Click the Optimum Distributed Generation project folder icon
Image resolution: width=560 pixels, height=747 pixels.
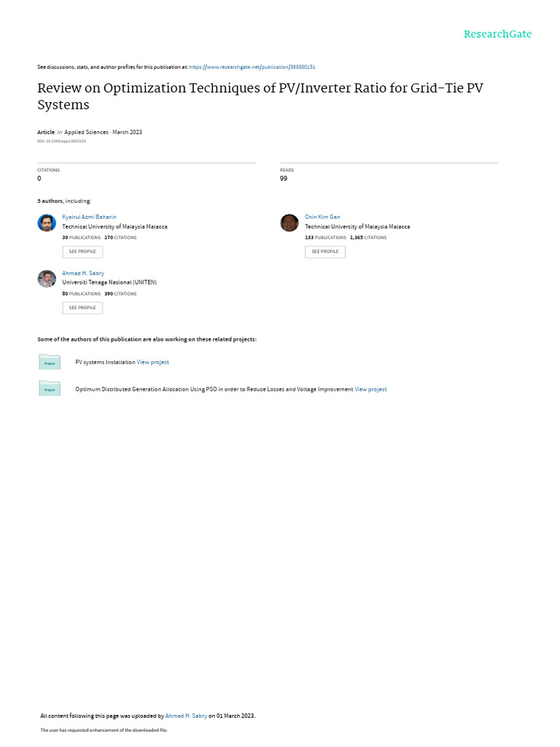click(50, 389)
